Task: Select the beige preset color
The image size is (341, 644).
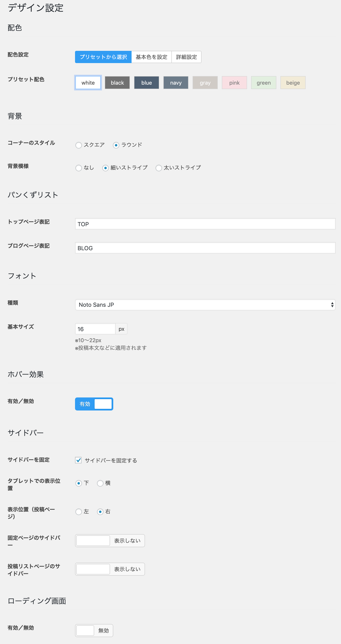Action: (293, 83)
